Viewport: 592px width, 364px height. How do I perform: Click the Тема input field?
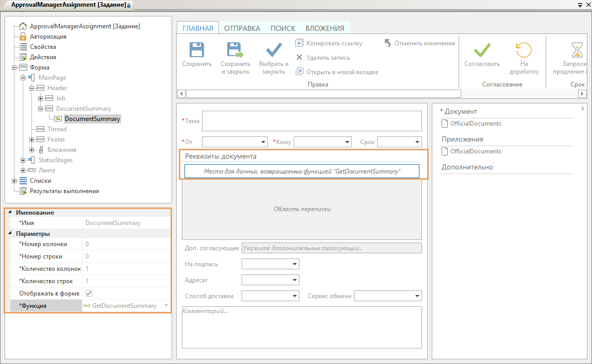(312, 121)
